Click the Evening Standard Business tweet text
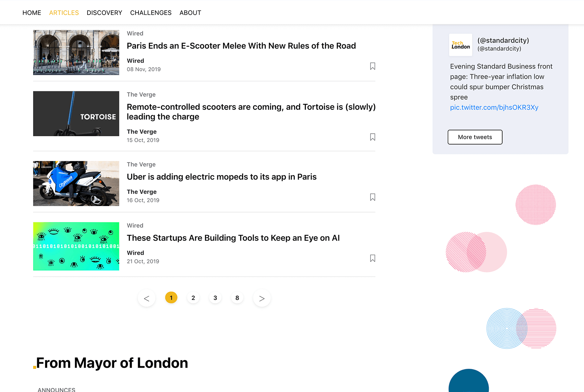 (501, 82)
